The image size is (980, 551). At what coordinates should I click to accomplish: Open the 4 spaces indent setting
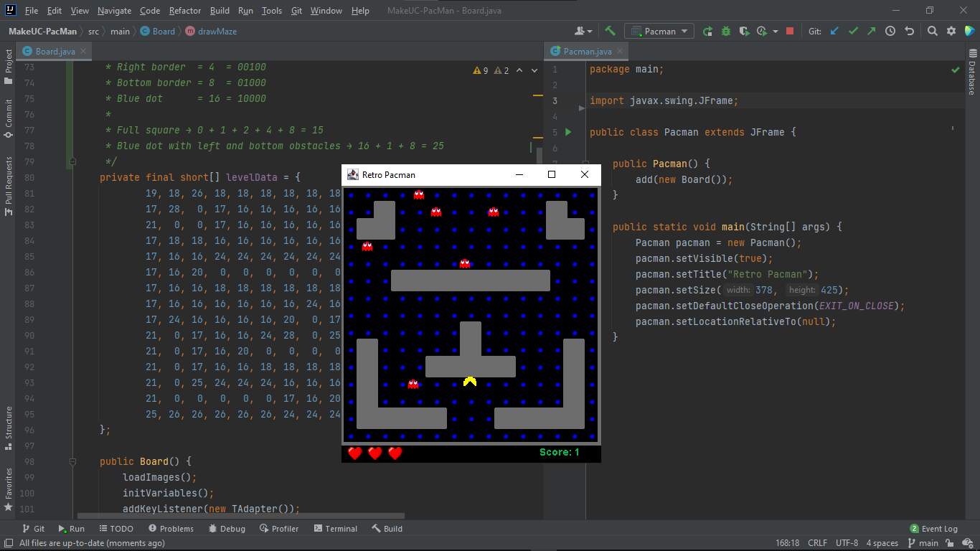pos(882,543)
